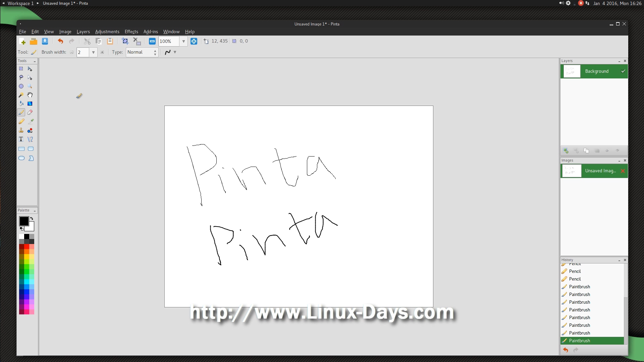This screenshot has width=644, height=362.
Task: Select the Text tool
Action: coord(21,139)
